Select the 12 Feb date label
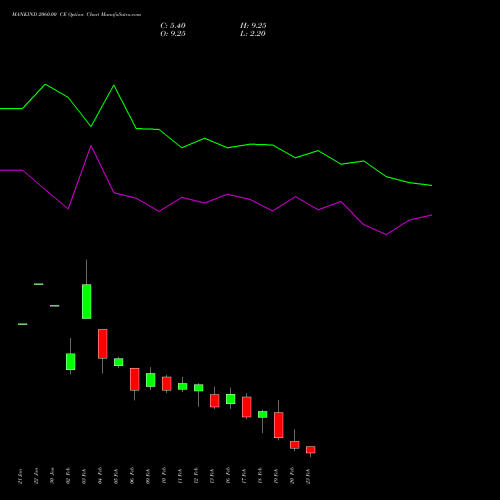The height and width of the screenshot is (500, 500). pyautogui.click(x=196, y=476)
